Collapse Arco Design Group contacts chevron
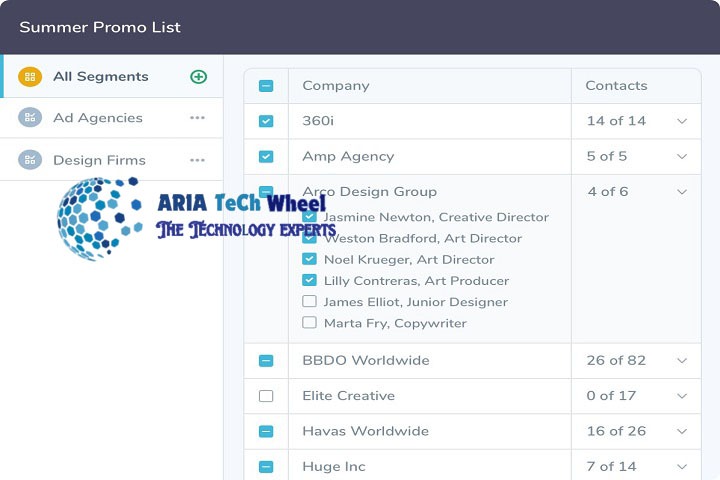Image resolution: width=720 pixels, height=480 pixels. click(682, 192)
